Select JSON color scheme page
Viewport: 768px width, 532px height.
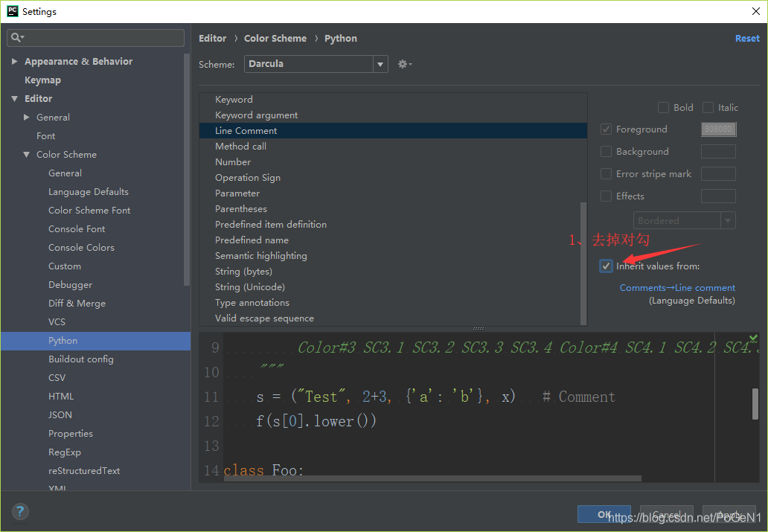click(60, 415)
